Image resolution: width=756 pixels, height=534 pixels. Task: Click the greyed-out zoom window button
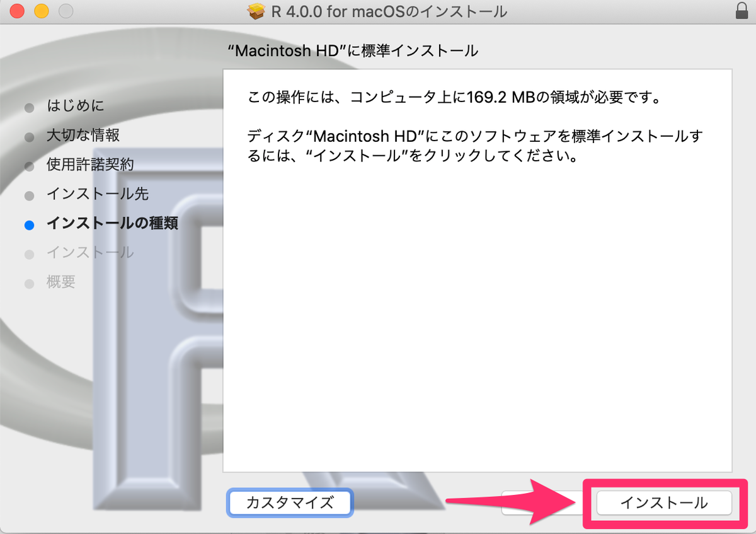tap(65, 11)
